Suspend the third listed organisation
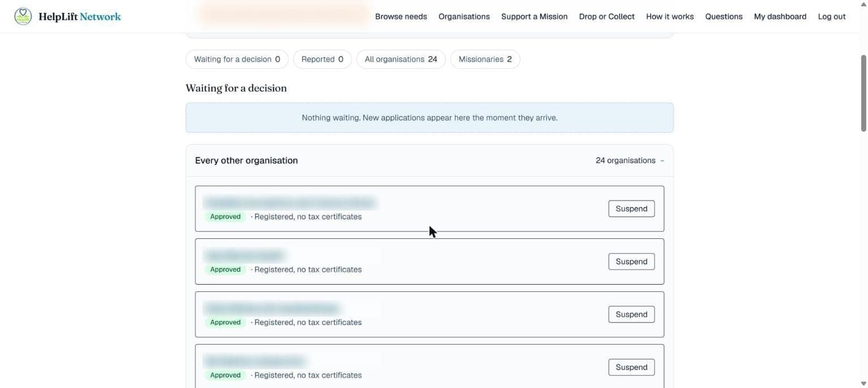Screen dimensions: 868x388 631,315
